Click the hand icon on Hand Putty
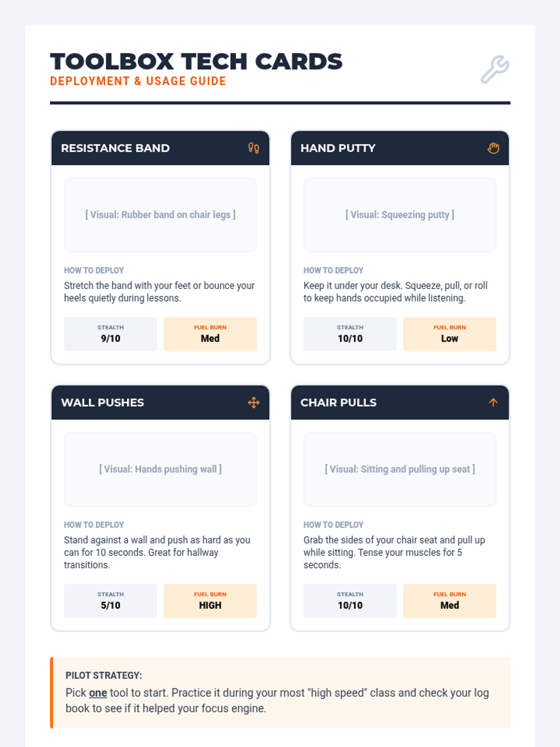The width and height of the screenshot is (560, 747). 493,148
